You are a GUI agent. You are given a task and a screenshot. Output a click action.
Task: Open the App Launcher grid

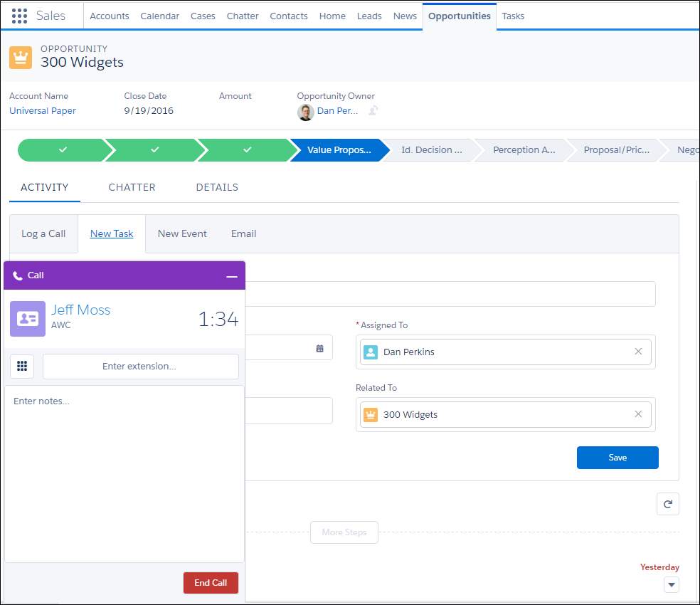(19, 15)
